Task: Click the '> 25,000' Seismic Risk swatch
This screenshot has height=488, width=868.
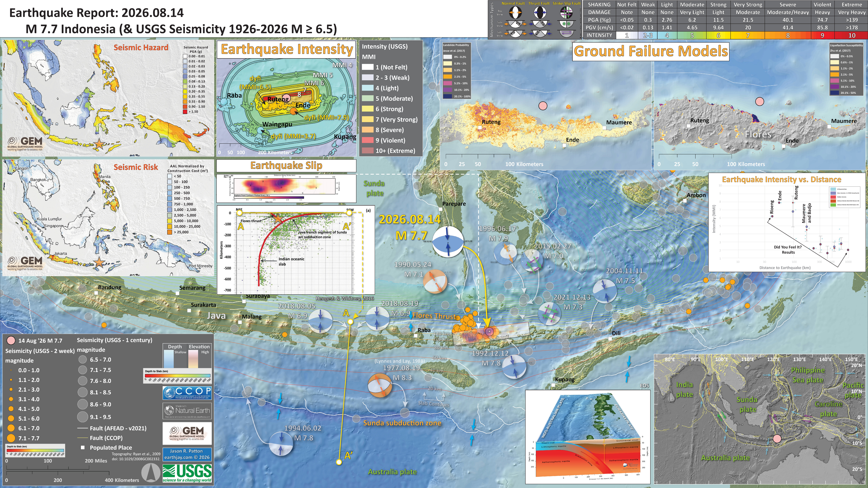Action: tap(169, 232)
